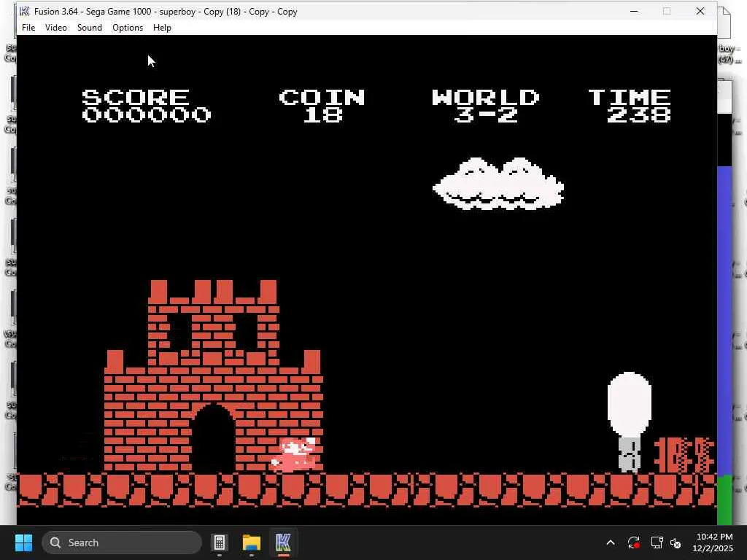Screen dimensions: 747x560
Task: Open the Sound menu
Action: pyautogui.click(x=90, y=28)
